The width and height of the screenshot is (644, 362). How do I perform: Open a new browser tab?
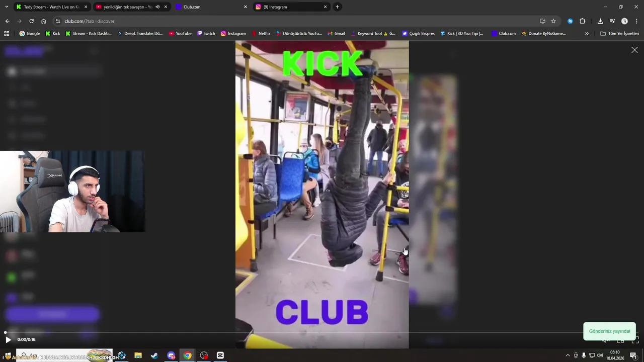tap(337, 7)
